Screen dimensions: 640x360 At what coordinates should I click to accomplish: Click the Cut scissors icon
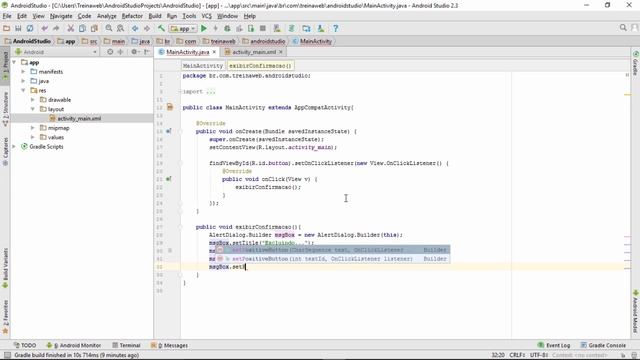70,28
